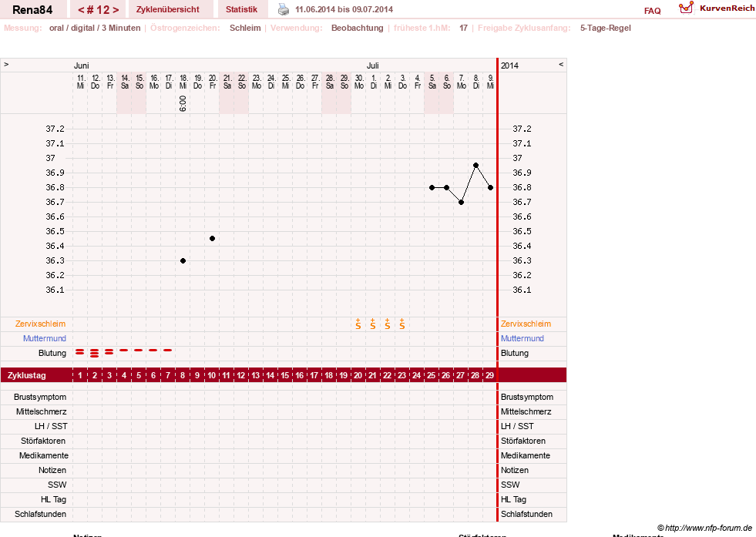Go to previous cycle using left arrow
756x537 pixels.
81,10
